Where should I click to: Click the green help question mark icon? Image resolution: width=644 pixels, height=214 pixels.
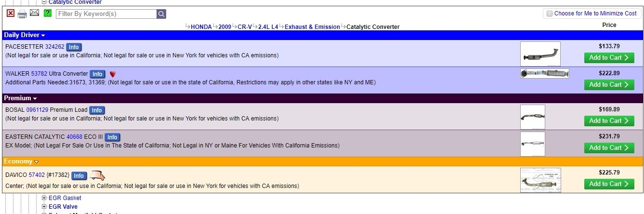click(x=47, y=13)
